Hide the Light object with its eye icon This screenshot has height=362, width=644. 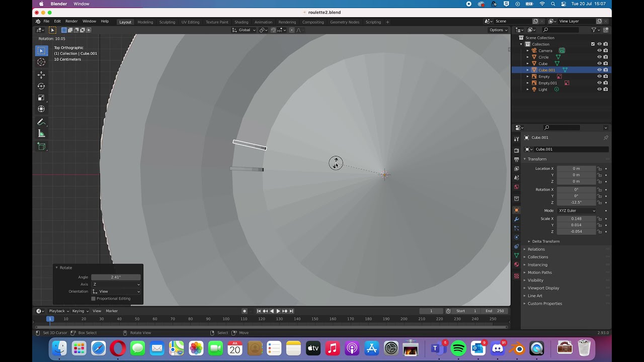pos(599,89)
